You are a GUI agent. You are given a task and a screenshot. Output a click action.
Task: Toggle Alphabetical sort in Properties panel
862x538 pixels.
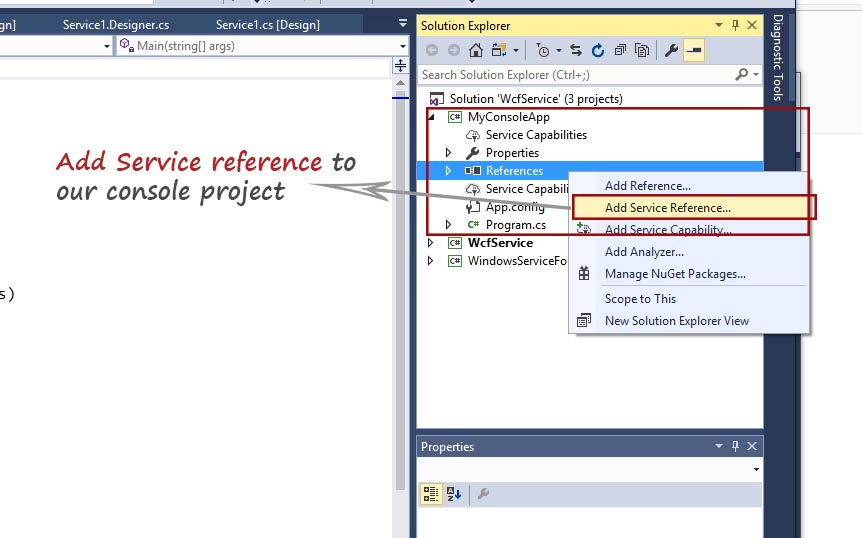point(454,493)
